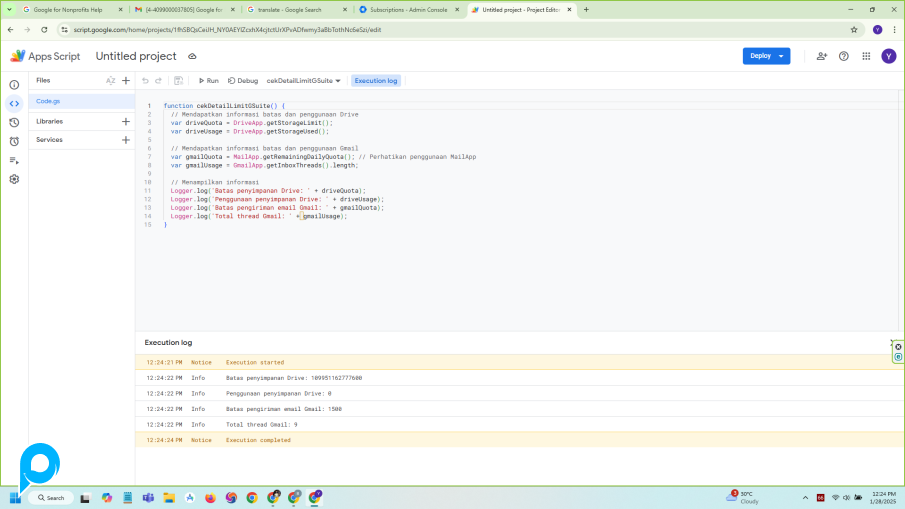Open Firefox from the Windows taskbar
Screen dimensions: 905x509
click(x=210, y=497)
